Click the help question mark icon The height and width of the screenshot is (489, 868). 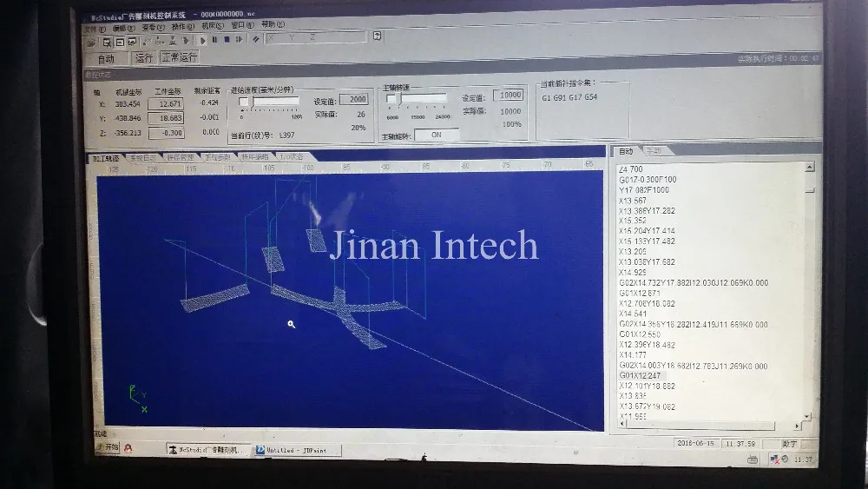click(377, 36)
